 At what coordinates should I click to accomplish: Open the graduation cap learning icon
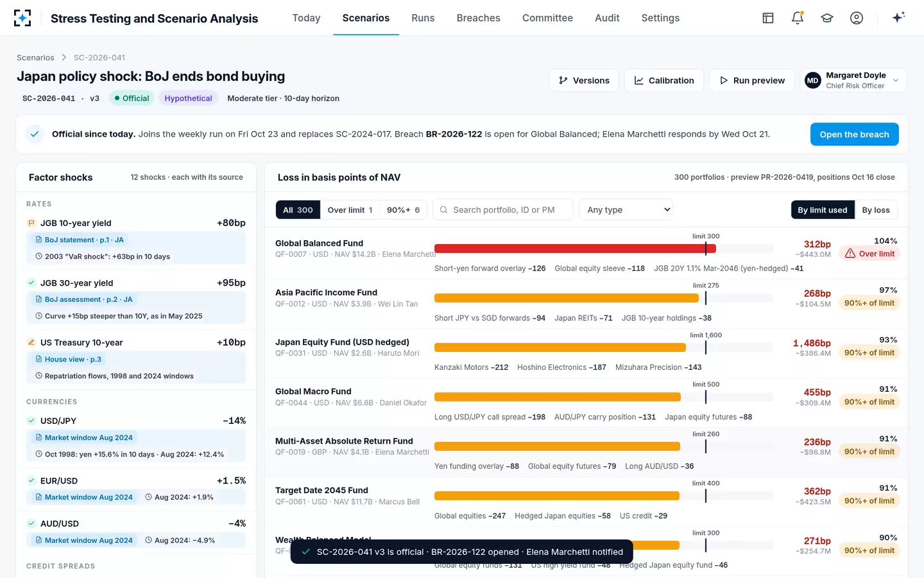[x=827, y=18]
